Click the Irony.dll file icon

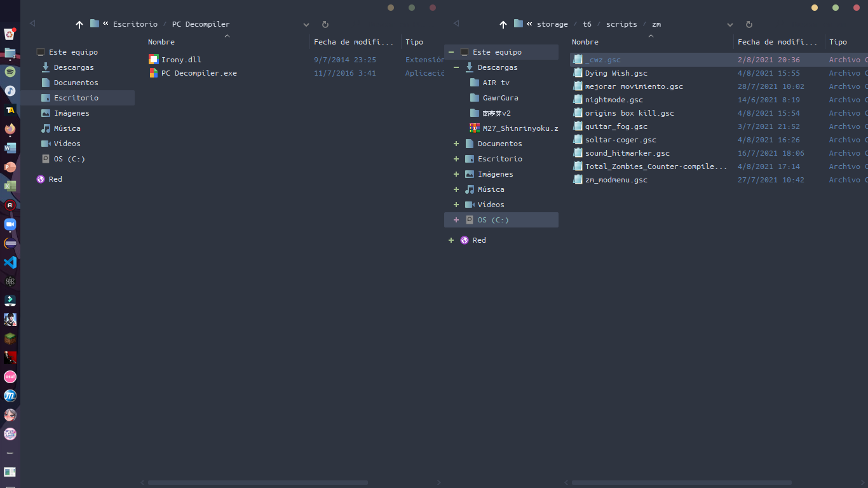tap(153, 60)
